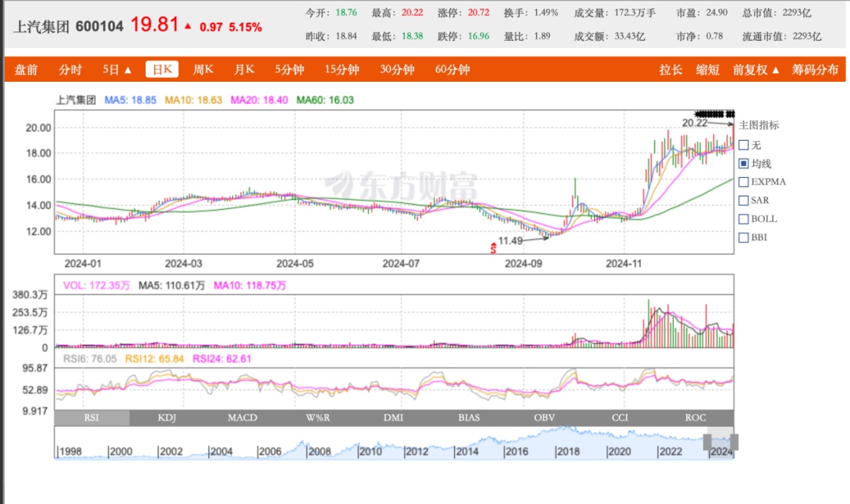850x504 pixels.
Task: Click the 换手 turnover rate 1.49%
Action: click(x=546, y=13)
